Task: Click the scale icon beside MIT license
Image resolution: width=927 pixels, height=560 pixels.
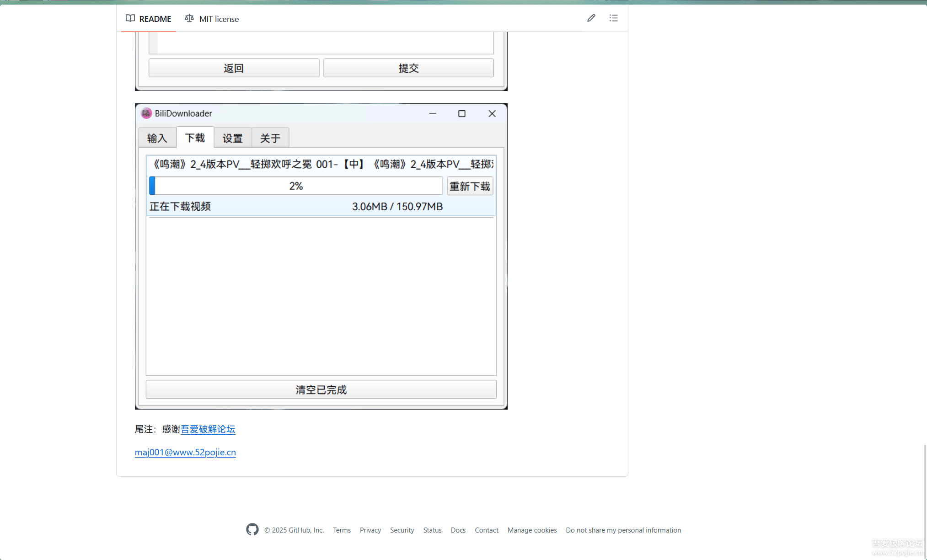Action: (189, 19)
